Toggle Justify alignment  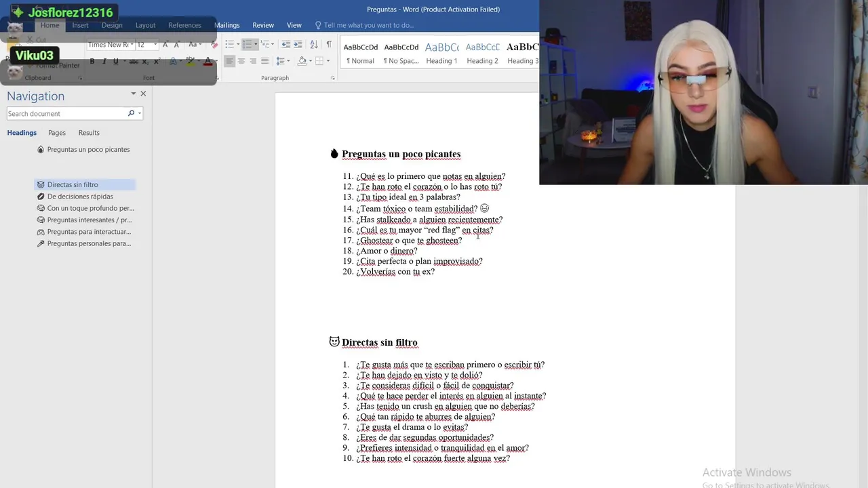(x=264, y=61)
